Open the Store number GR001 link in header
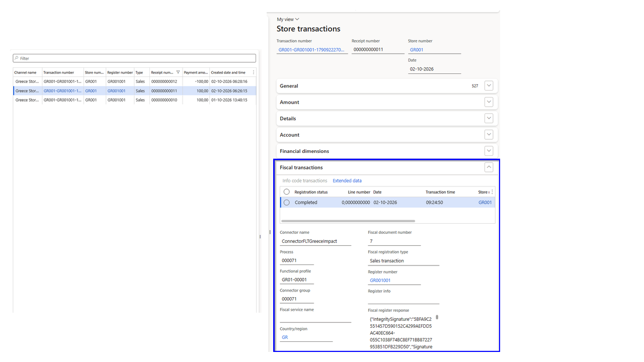The height and width of the screenshot is (362, 644). [417, 50]
